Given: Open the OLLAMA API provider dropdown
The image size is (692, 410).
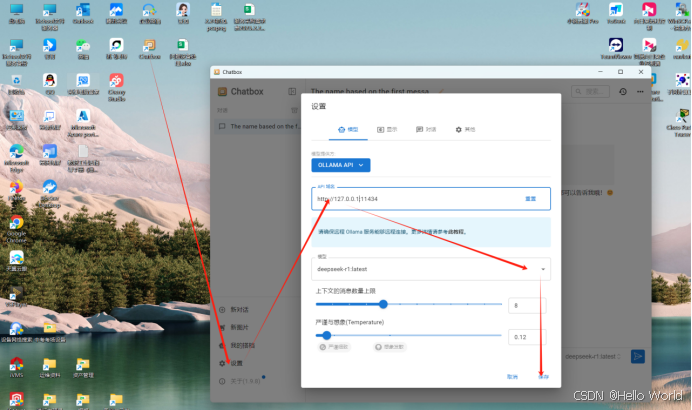Looking at the screenshot, I should pos(341,165).
